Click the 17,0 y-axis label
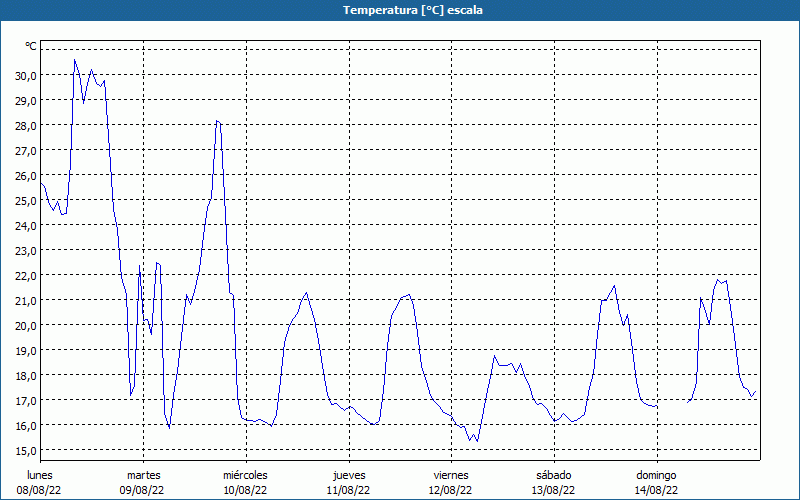 26,401
